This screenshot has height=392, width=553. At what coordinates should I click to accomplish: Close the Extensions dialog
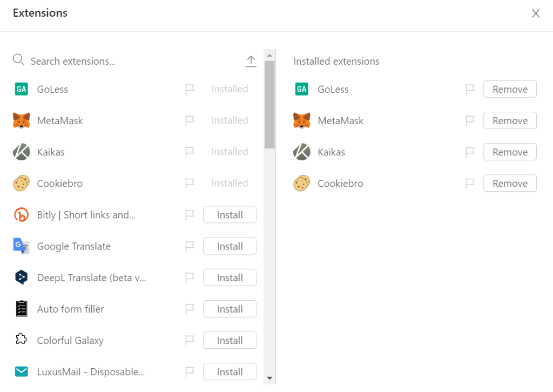point(536,13)
